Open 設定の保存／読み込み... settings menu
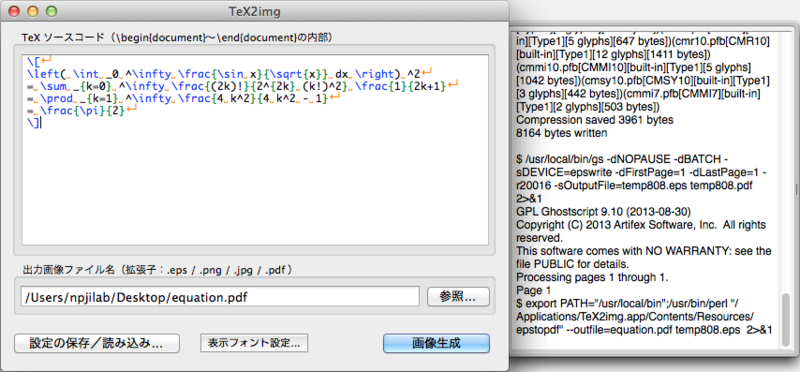Screen dimensions: 800x372 [96, 343]
